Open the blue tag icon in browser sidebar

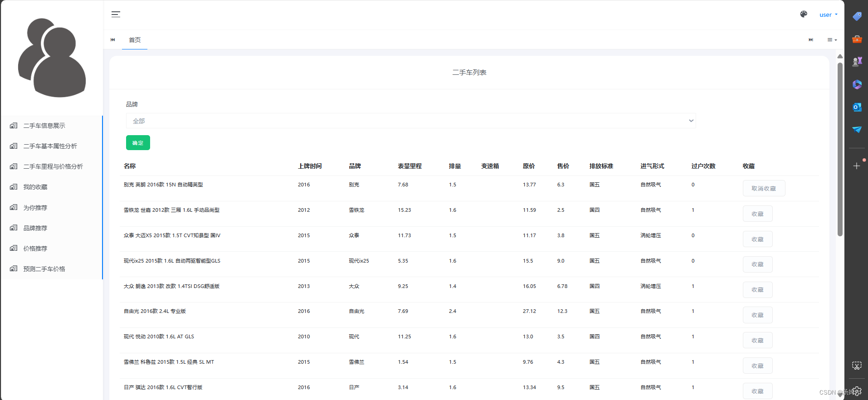857,16
